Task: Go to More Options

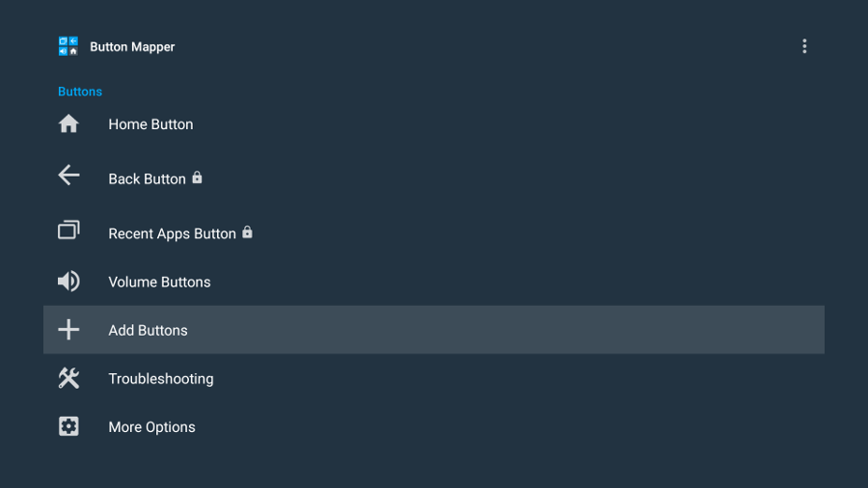Action: pos(434,426)
